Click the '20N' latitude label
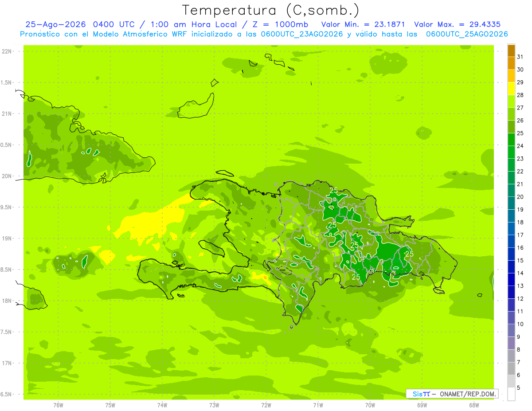 [7, 176]
